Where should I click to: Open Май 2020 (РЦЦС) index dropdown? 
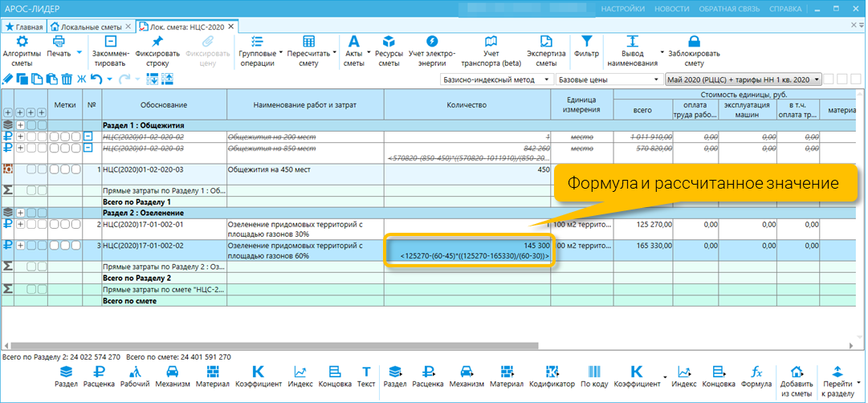(743, 79)
